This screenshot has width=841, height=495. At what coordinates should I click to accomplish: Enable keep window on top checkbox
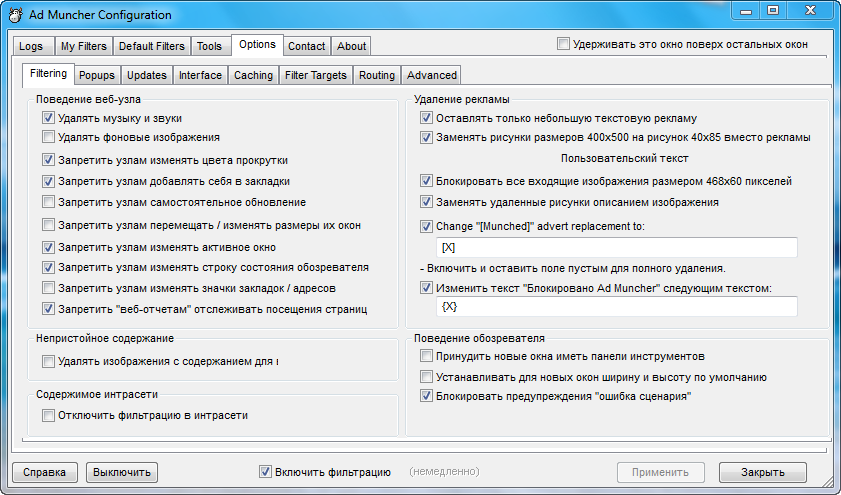564,44
